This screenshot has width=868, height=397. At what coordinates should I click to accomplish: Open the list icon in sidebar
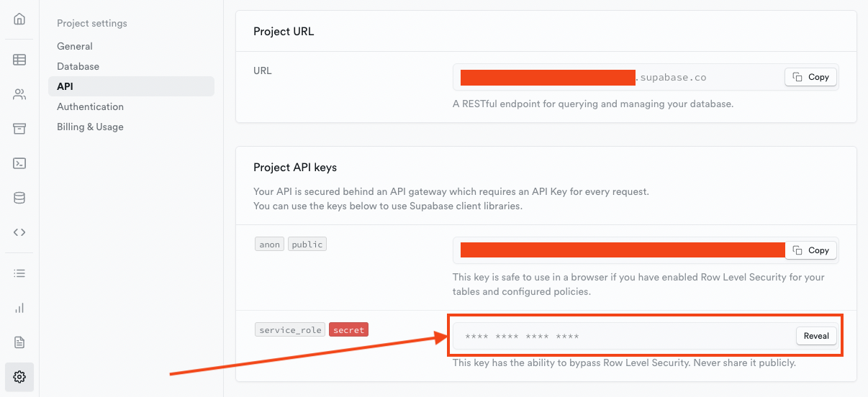19,273
